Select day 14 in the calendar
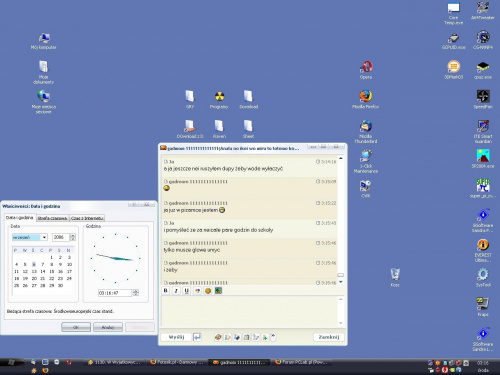 [x=43, y=271]
